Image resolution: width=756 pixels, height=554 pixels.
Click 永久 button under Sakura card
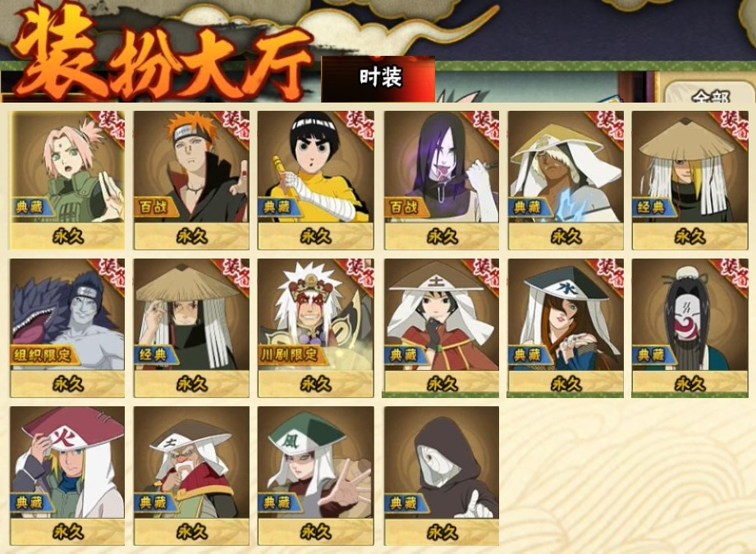pos(67,236)
